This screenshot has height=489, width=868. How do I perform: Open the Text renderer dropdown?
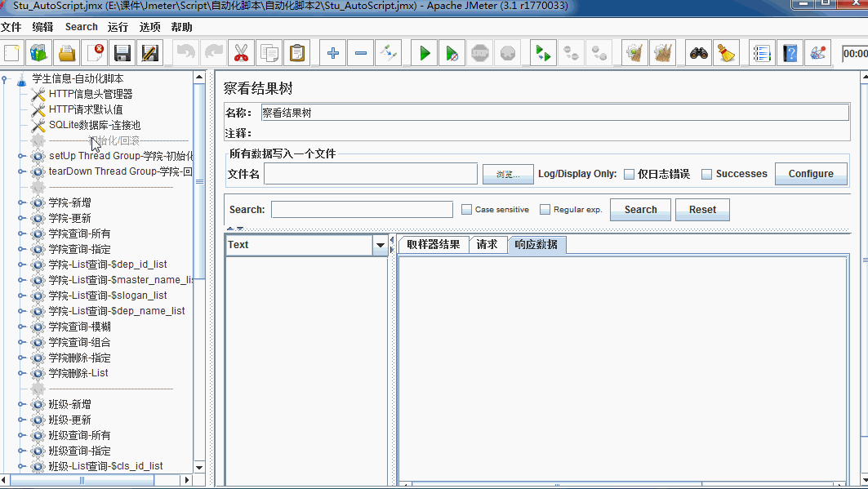[x=380, y=245]
